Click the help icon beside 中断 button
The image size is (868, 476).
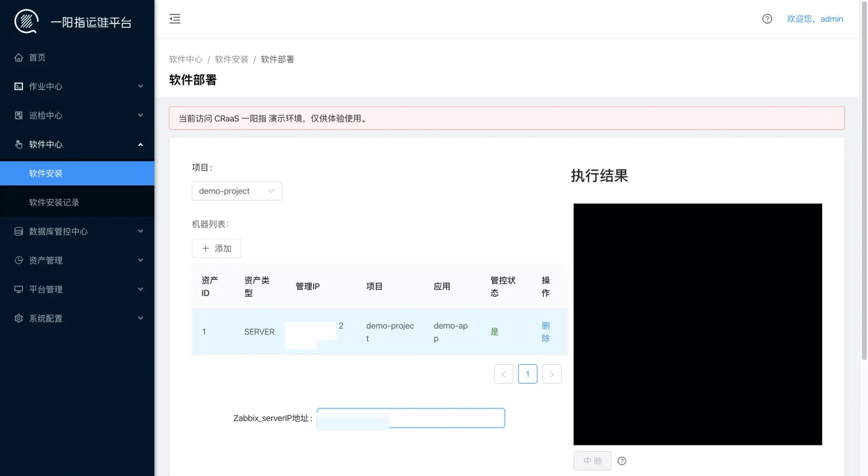[622, 461]
